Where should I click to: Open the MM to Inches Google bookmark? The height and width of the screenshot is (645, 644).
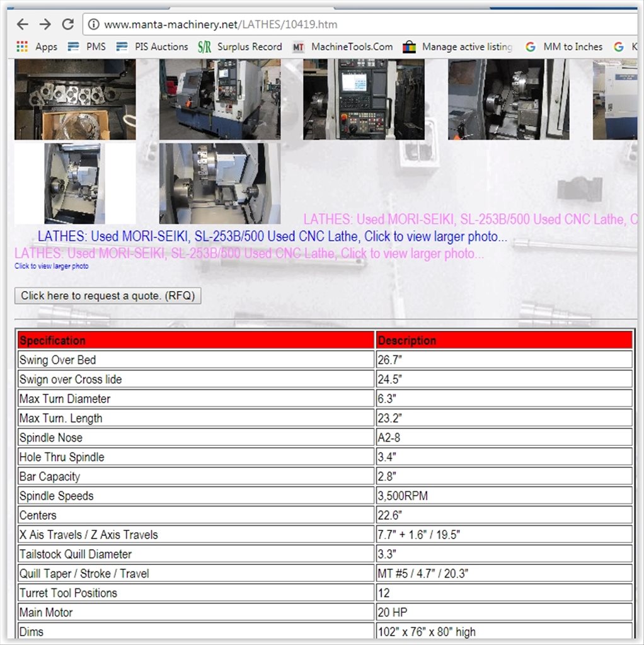[564, 47]
